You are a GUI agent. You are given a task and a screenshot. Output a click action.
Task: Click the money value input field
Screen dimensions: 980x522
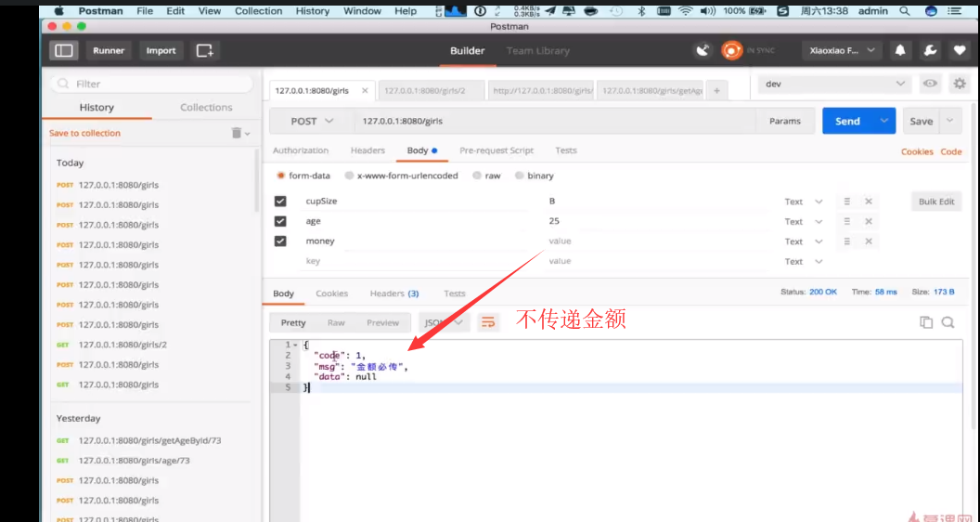coord(660,241)
